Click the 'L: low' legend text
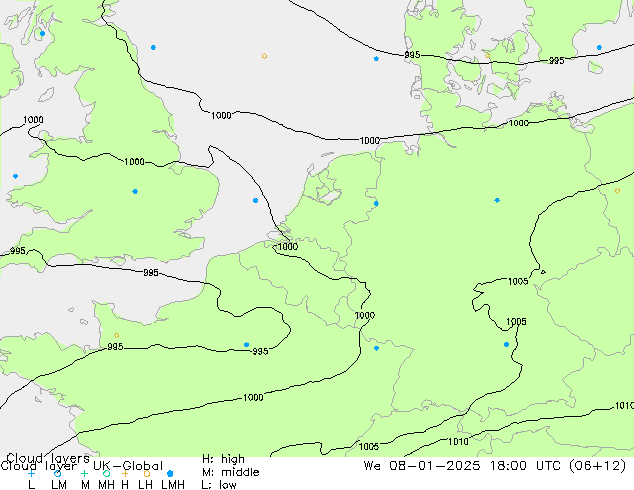This screenshot has height=490, width=634. 219,484
